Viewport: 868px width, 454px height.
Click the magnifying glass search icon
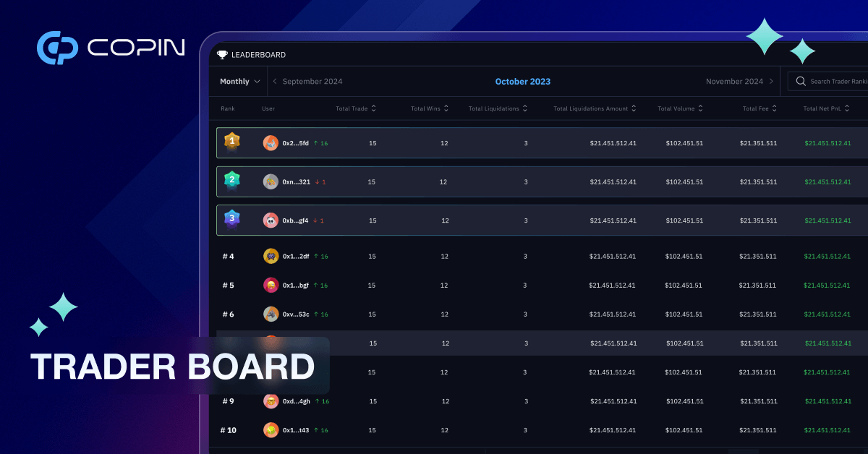800,81
